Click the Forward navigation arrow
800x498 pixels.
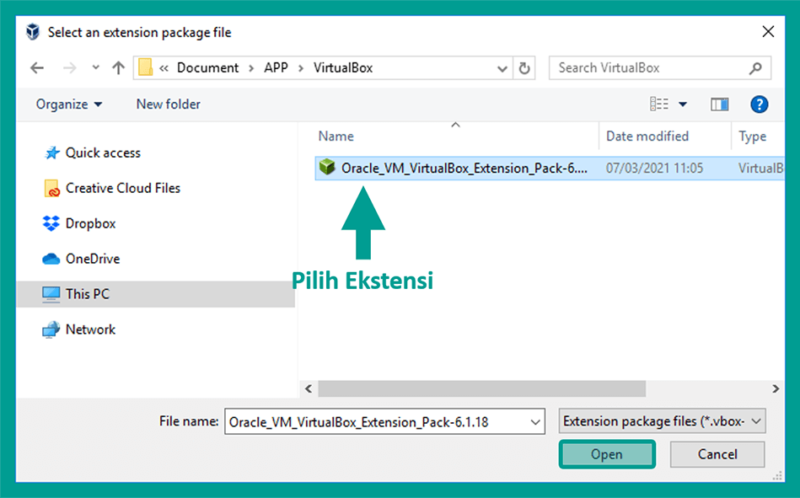click(x=69, y=68)
